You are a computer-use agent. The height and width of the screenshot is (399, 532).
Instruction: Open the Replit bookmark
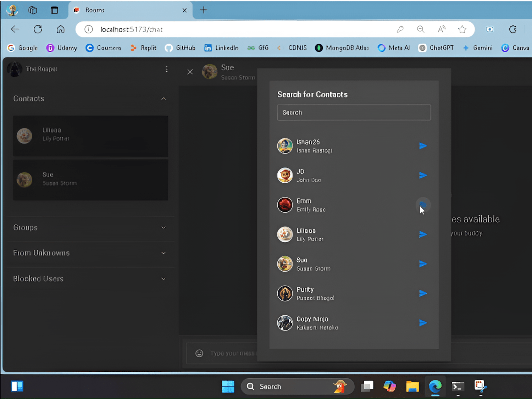point(143,48)
